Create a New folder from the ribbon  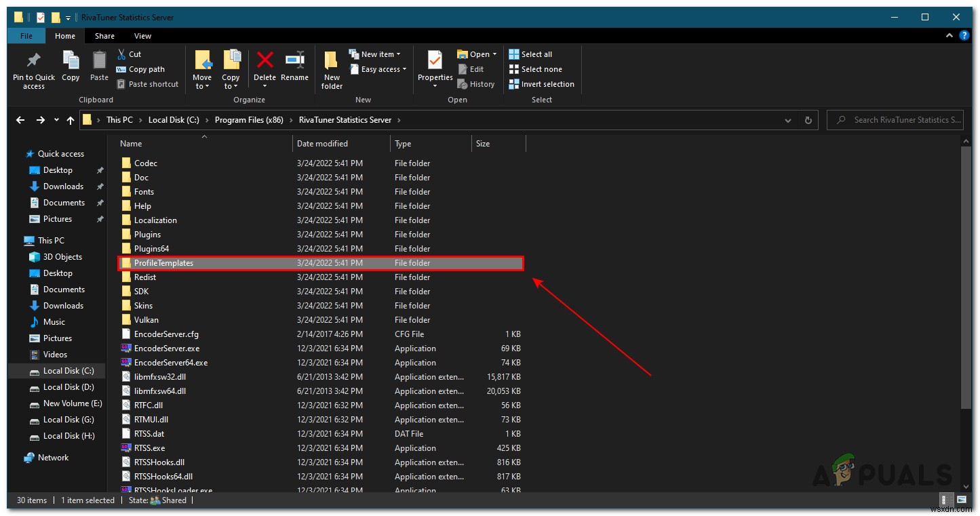coord(332,69)
